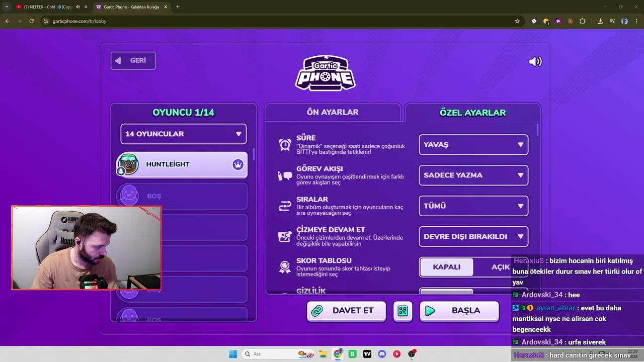Open a new browser tab
Viewport: 644px width, 362px height.
(178, 7)
